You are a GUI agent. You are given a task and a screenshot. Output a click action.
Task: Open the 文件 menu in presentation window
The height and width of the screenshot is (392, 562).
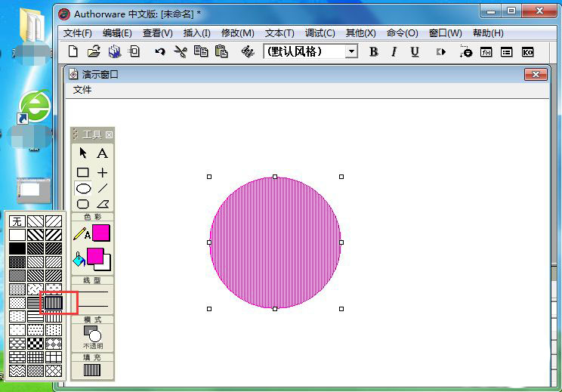(x=82, y=89)
